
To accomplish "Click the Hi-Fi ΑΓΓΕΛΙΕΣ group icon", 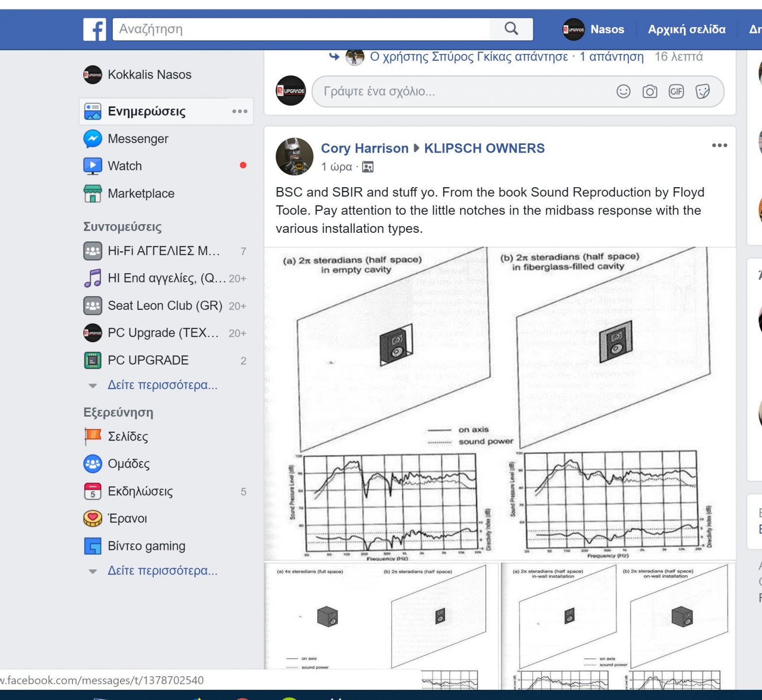I will (x=93, y=251).
